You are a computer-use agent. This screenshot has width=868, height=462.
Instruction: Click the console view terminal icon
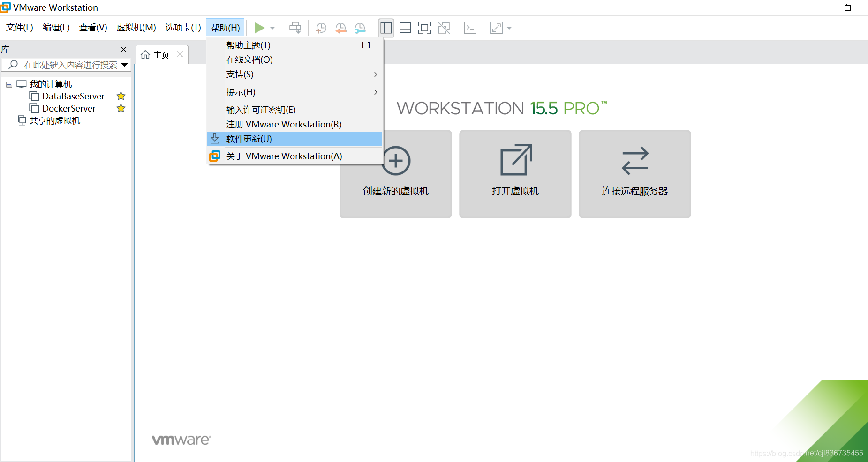(x=470, y=28)
